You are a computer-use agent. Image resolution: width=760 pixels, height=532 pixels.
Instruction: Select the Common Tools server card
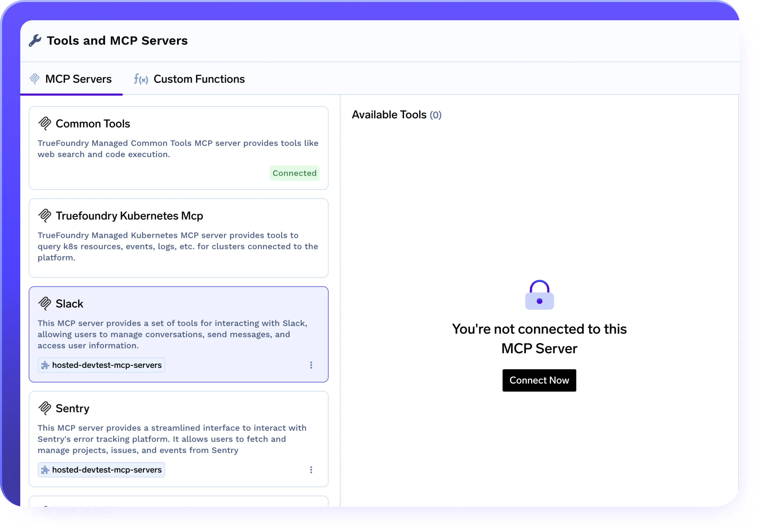click(x=178, y=148)
